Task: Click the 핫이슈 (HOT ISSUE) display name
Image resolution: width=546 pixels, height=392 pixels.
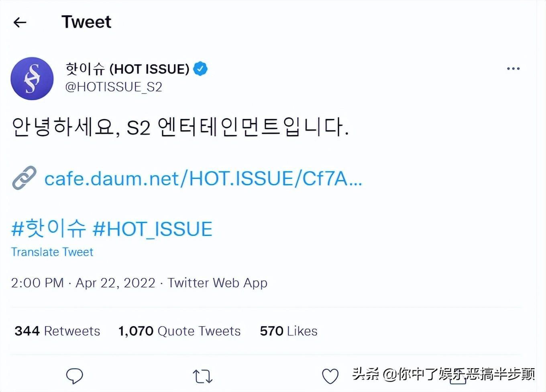Action: 127,69
